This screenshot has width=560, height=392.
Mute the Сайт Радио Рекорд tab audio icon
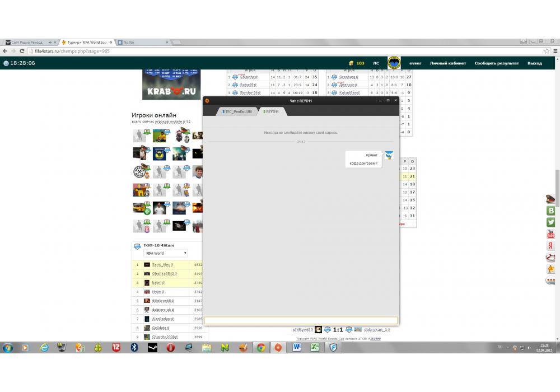50,42
